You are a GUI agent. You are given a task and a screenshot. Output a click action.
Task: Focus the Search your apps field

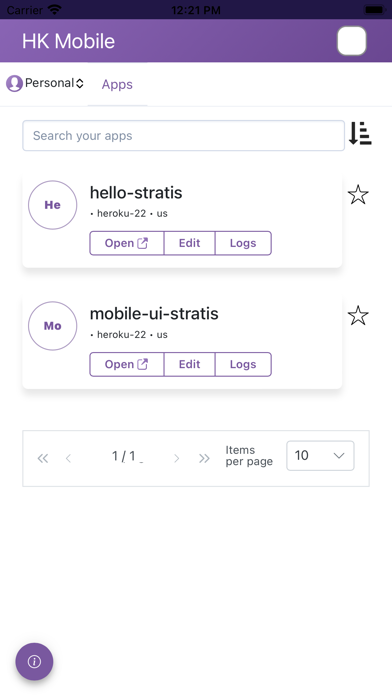(183, 135)
